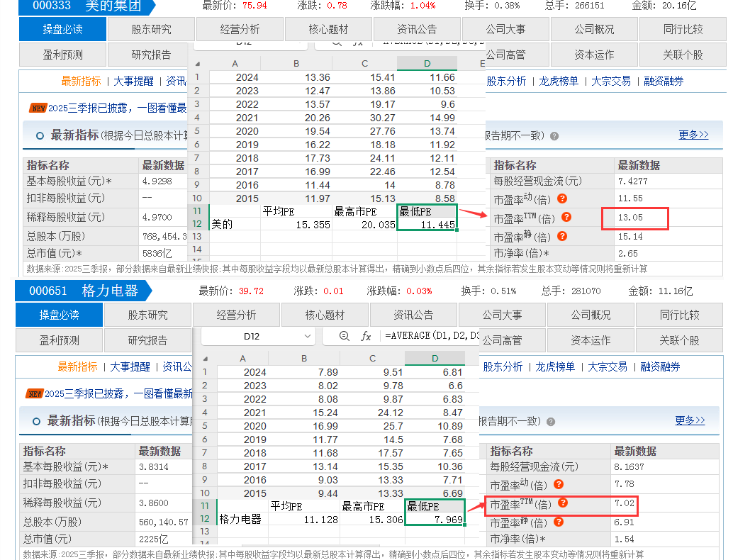Open 同行比较 tab on 格力电器 page
This screenshot has height=560, width=733.
pyautogui.click(x=679, y=315)
